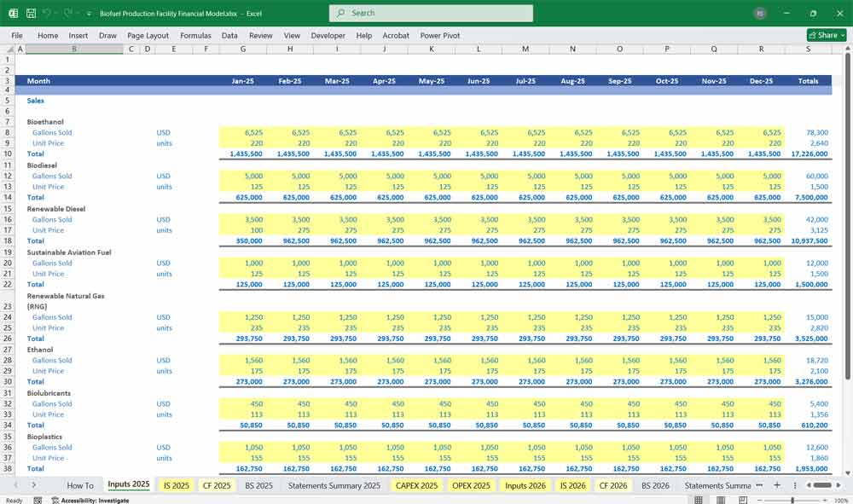This screenshot has width=853, height=504.
Task: Click the Macro Recording icon in status bar
Action: click(38, 500)
